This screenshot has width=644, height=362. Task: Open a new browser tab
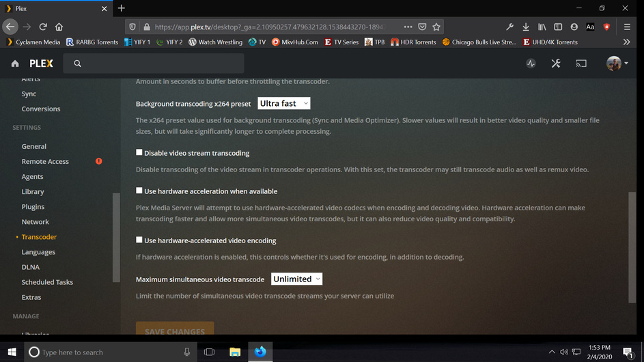121,8
